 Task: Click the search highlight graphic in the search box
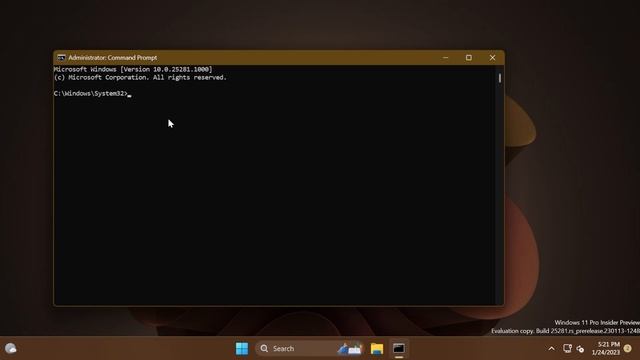[x=350, y=349]
